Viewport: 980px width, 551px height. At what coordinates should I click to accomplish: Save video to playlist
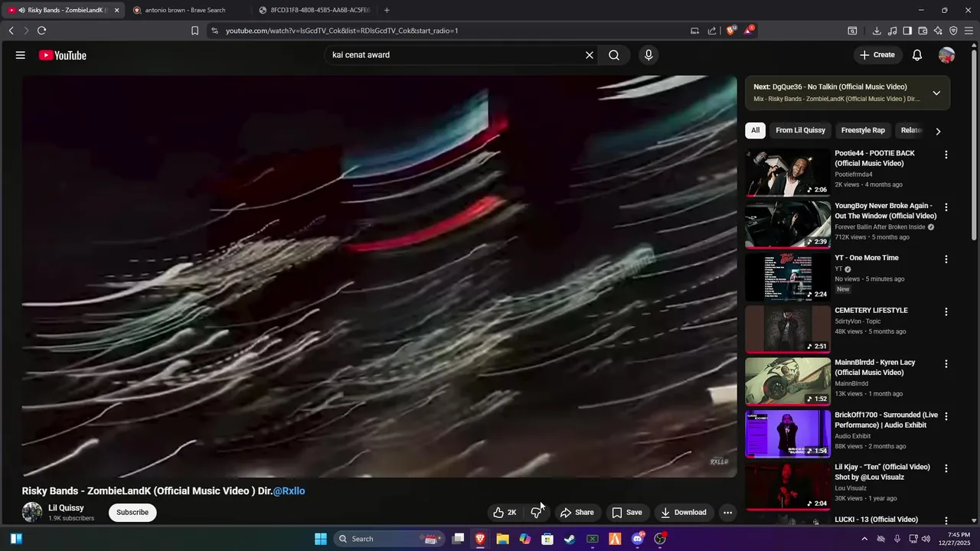pos(627,513)
